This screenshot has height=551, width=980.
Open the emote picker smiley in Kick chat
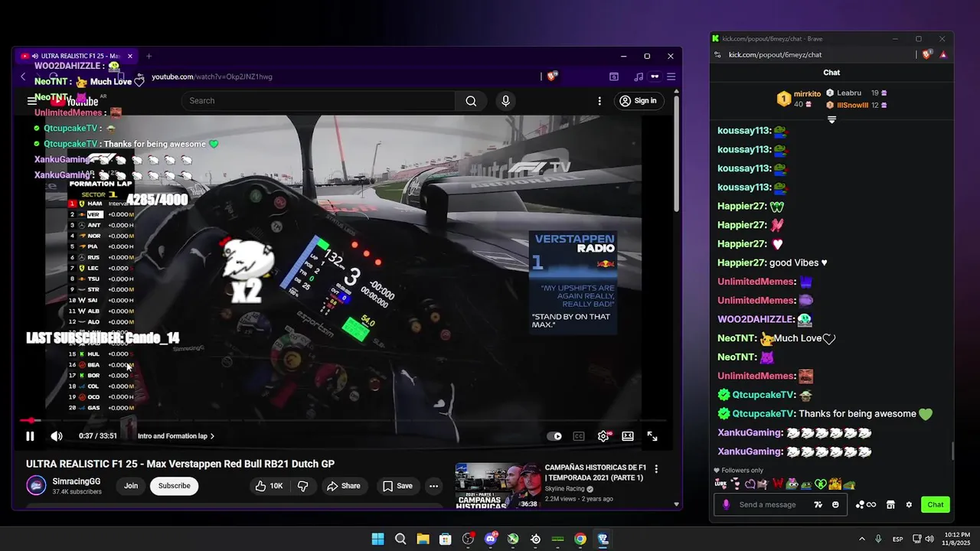coord(835,504)
